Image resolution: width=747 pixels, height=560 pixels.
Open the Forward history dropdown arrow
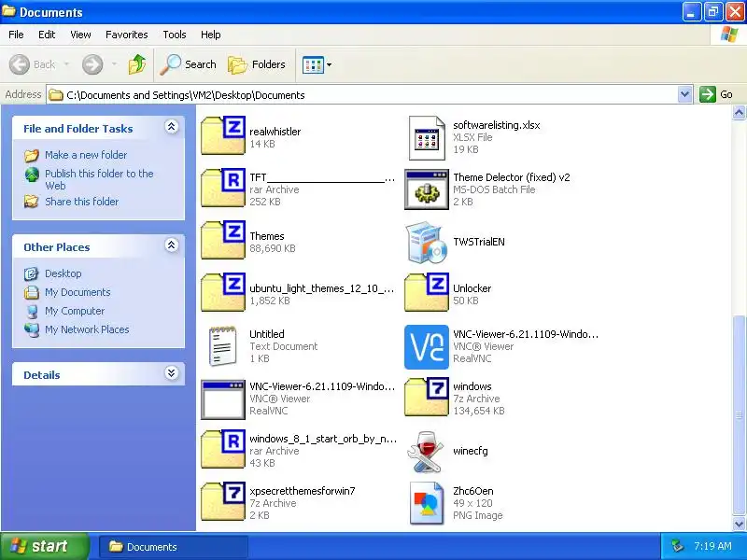pos(114,64)
